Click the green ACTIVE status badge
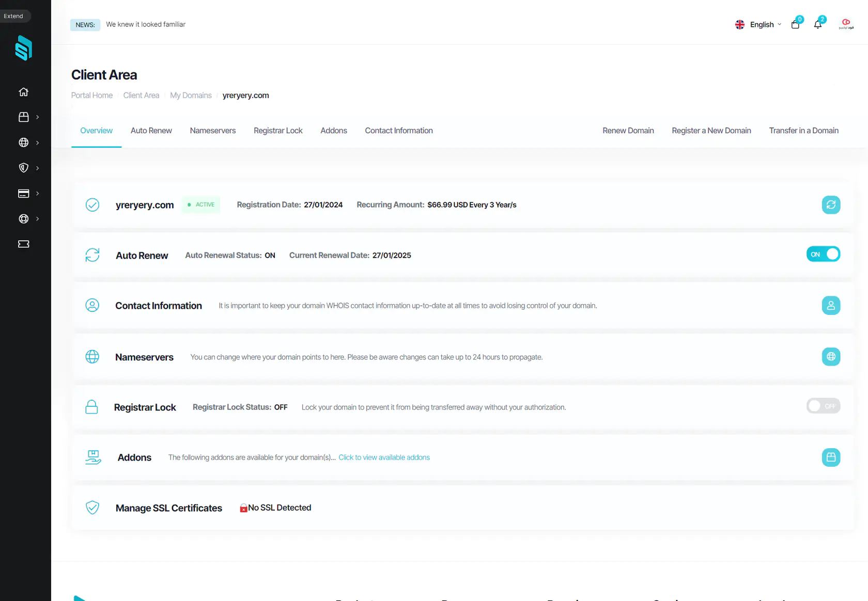Screen dimensions: 868x601 (x=201, y=204)
